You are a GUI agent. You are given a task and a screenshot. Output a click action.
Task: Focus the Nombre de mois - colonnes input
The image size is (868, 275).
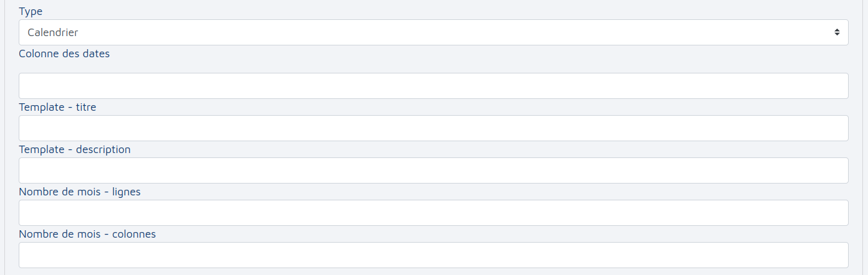[433, 255]
